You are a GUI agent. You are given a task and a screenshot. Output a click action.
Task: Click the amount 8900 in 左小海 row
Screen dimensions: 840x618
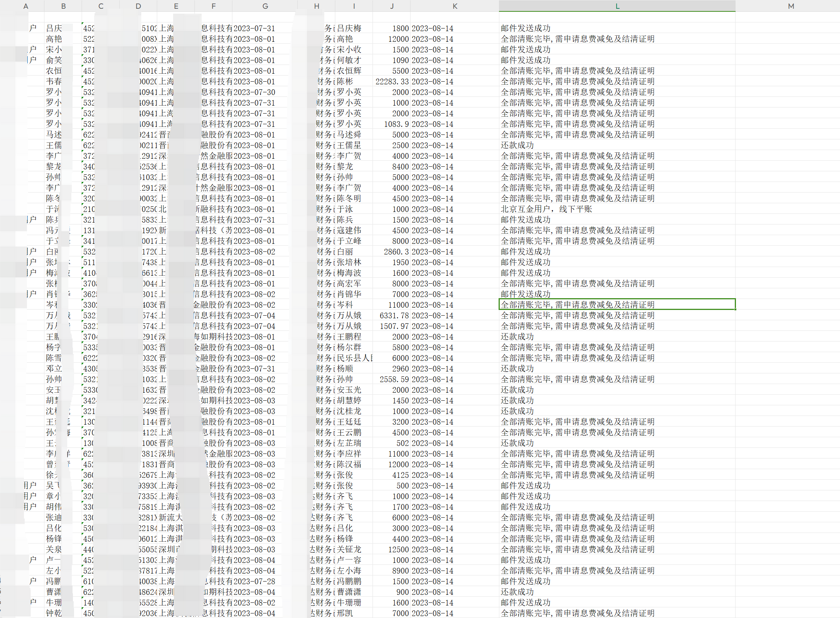tap(392, 571)
